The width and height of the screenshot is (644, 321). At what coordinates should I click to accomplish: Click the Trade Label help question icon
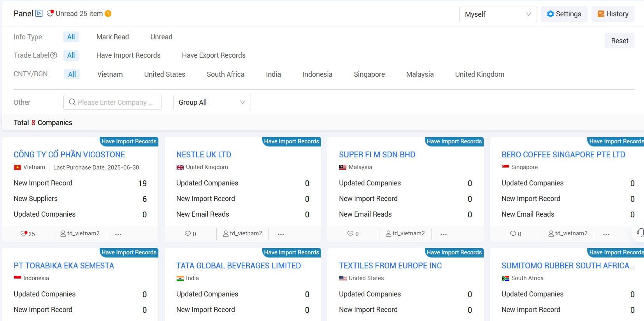54,55
